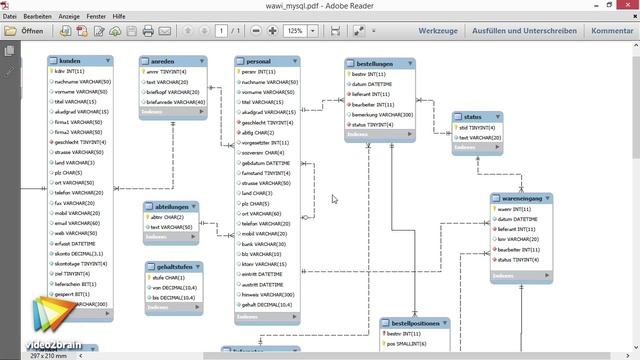Screen dimensions: 640x360
Task: Click the anreden table title
Action: (x=162, y=61)
